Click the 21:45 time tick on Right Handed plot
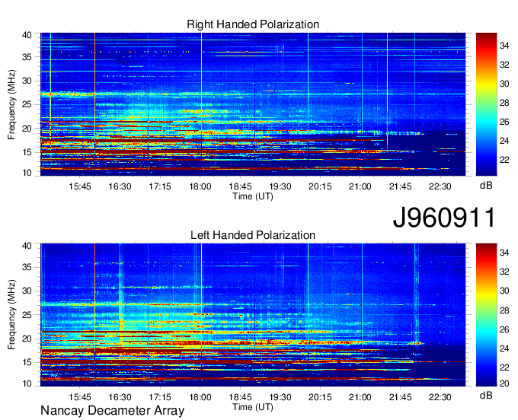 (401, 186)
